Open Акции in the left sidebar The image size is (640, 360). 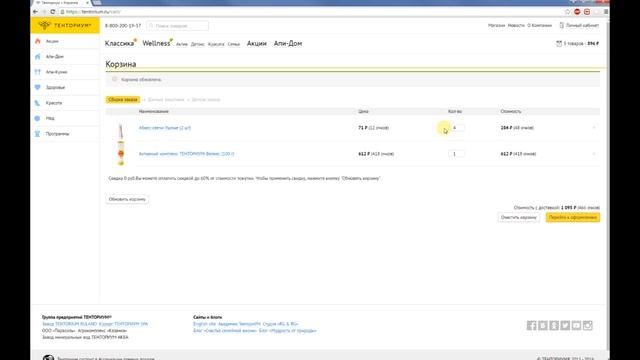pos(52,41)
